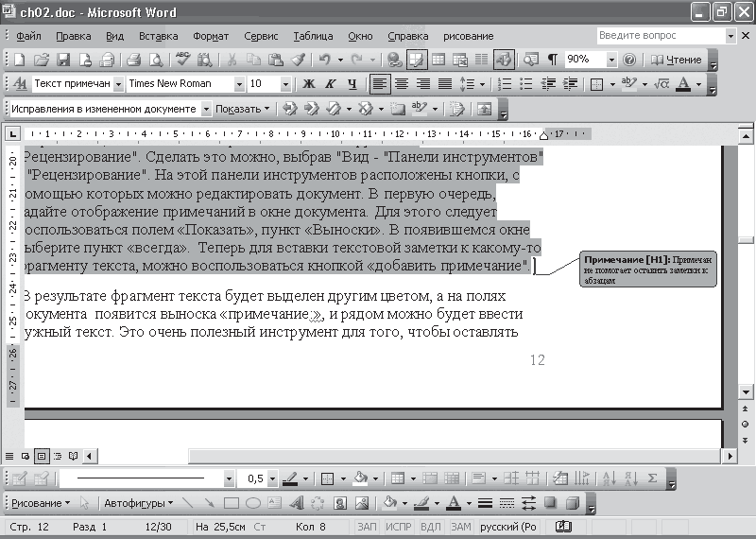The width and height of the screenshot is (756, 539).
Task: Select the Rectangle drawing tool
Action: point(232,503)
